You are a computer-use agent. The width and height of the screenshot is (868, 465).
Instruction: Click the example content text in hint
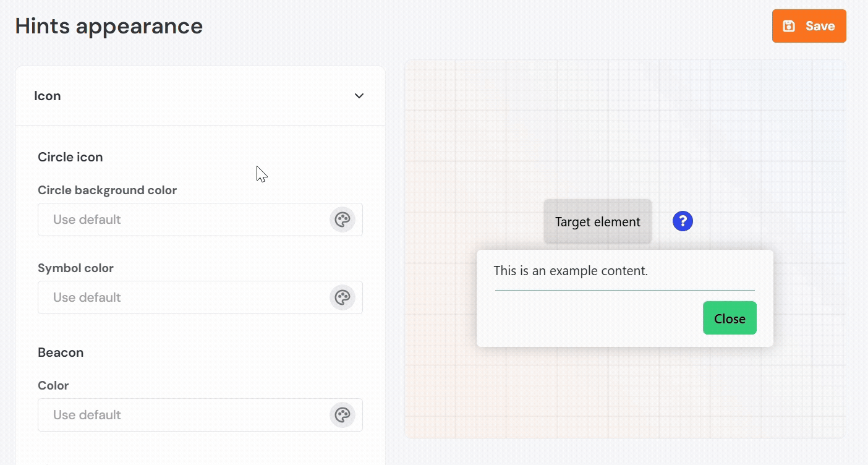point(571,271)
